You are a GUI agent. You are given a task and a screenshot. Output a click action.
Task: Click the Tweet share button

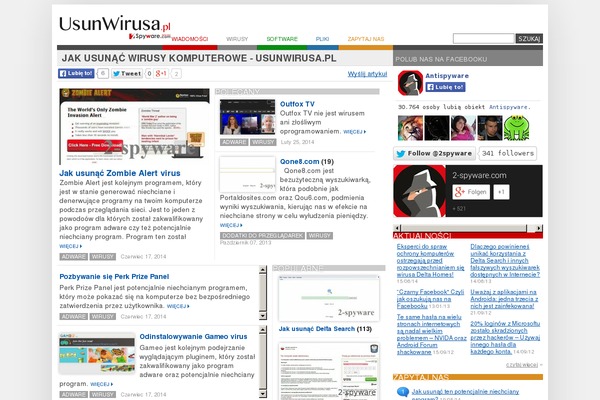(x=127, y=73)
